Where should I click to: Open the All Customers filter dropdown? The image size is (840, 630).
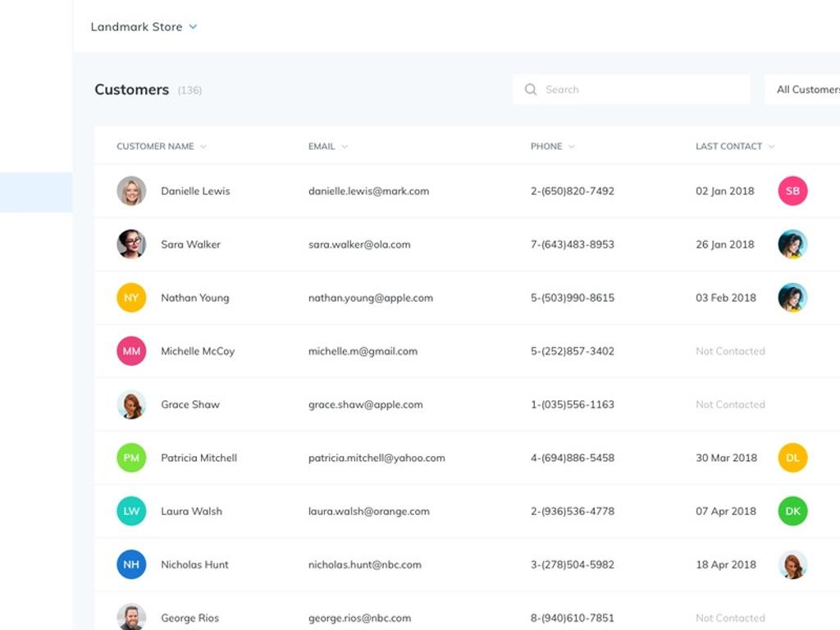(802, 89)
